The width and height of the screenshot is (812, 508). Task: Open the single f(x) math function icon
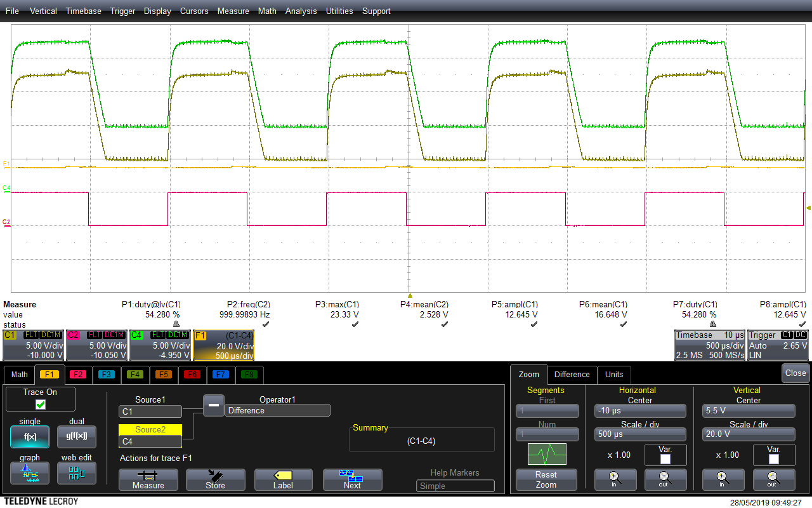[30, 437]
